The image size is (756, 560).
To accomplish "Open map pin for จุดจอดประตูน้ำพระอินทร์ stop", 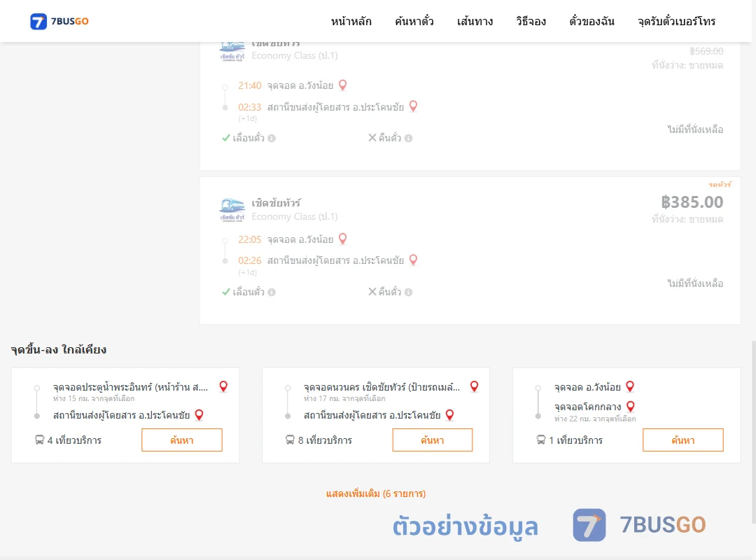I will click(x=223, y=386).
